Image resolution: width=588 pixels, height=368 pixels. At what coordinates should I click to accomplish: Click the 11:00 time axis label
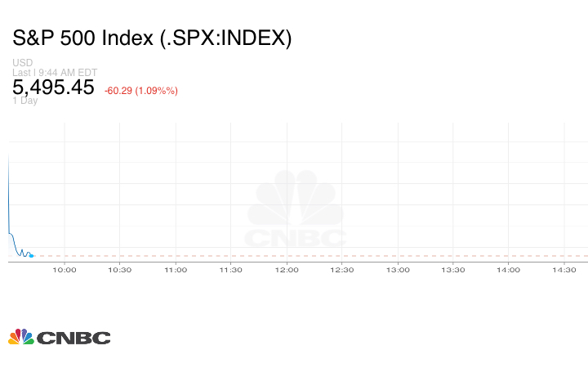176,270
